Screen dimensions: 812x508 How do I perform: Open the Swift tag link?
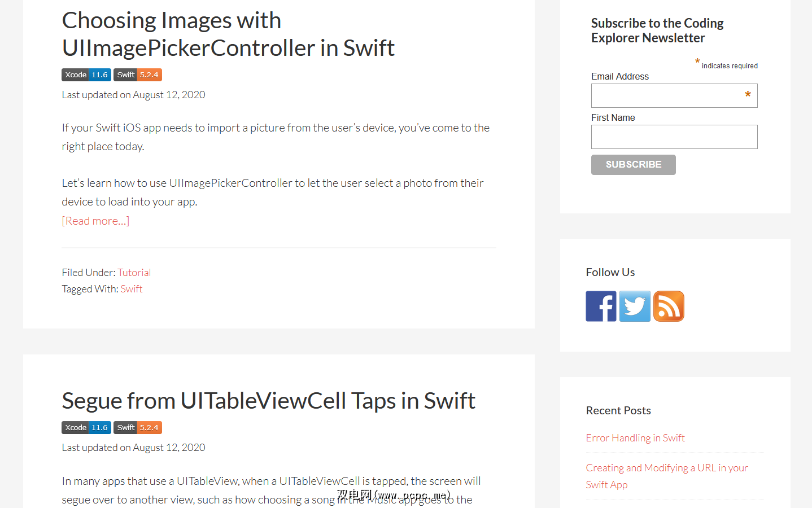tap(131, 289)
